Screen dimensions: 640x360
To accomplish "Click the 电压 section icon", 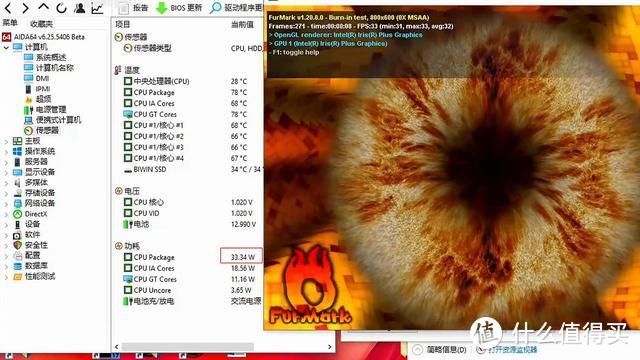I will point(119,191).
